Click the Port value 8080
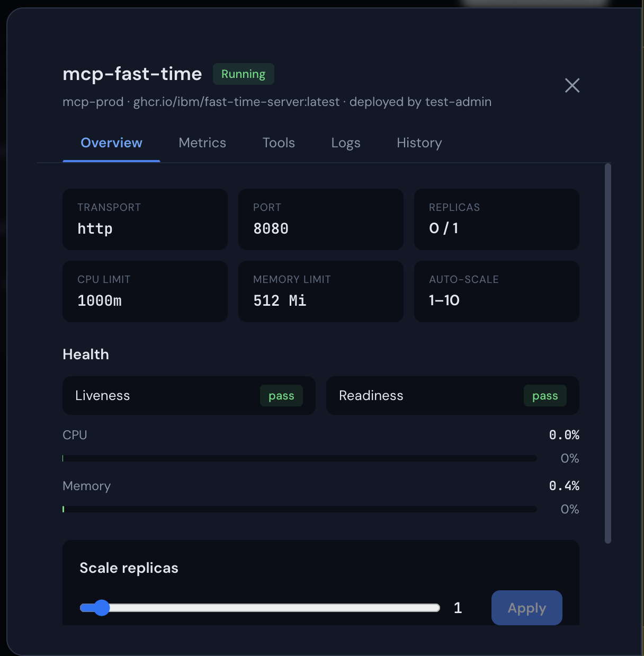The height and width of the screenshot is (656, 644). [271, 229]
